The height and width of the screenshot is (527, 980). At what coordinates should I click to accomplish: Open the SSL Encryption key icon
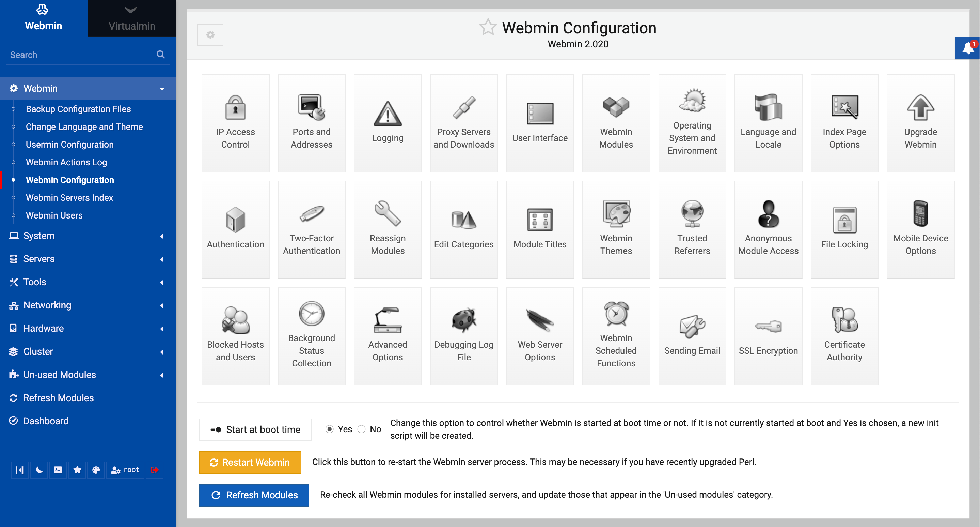click(768, 326)
